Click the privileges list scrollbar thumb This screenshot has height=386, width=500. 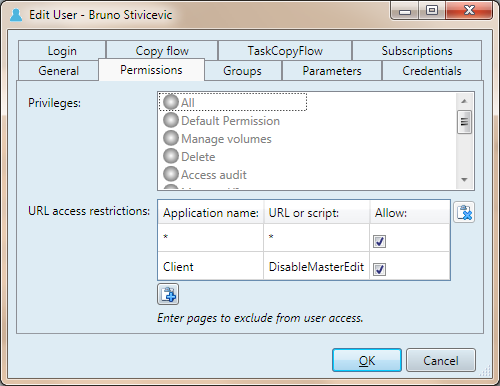(x=464, y=122)
